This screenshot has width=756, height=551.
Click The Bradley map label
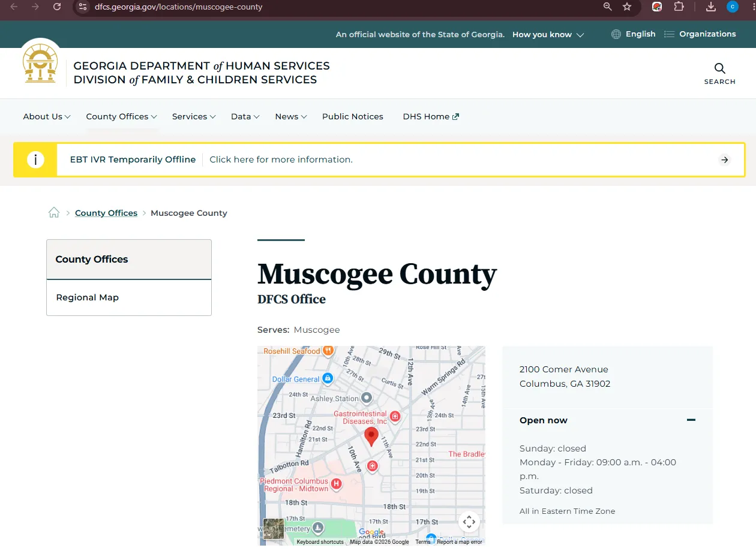pos(467,454)
